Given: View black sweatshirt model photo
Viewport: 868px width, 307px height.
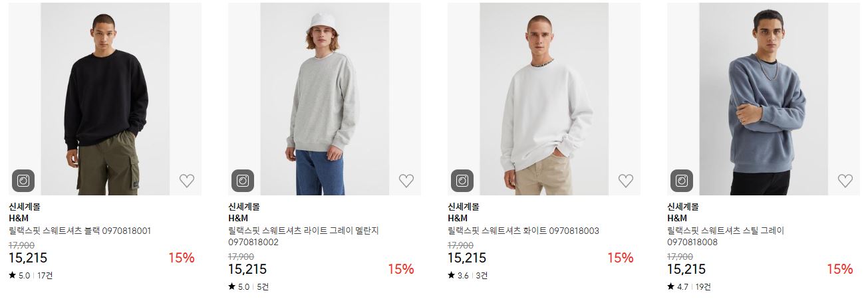Looking at the screenshot, I should 105,99.
